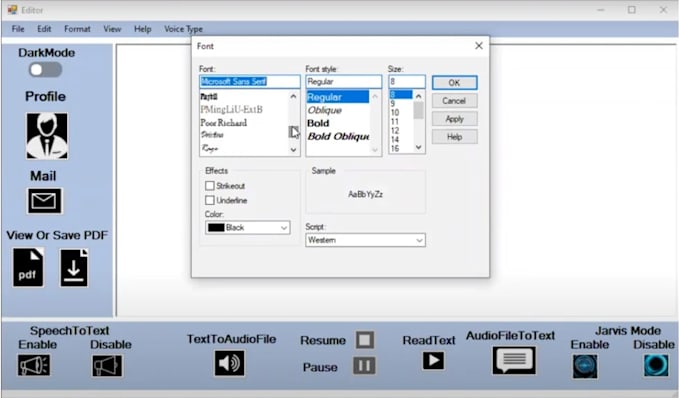This screenshot has width=680, height=398.
Task: Click the Size input field
Action: (407, 82)
